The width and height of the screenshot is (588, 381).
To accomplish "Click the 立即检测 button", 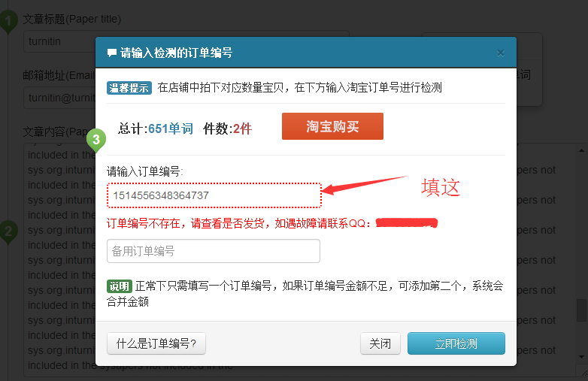I will (456, 343).
